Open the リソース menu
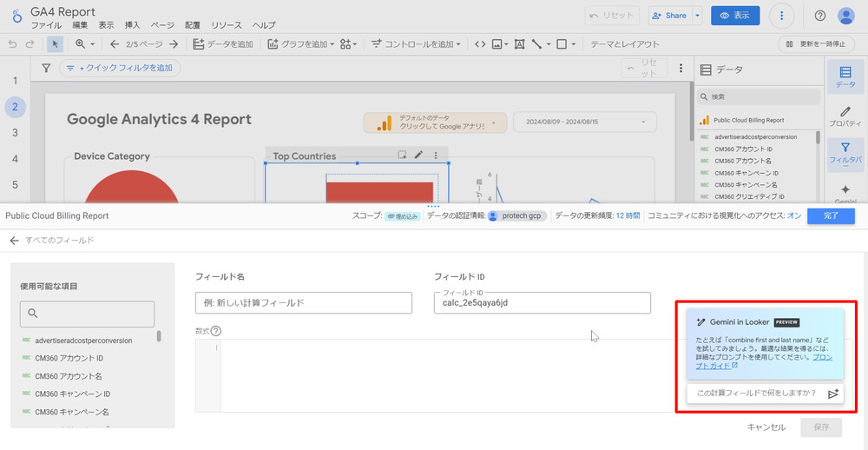 coord(227,26)
